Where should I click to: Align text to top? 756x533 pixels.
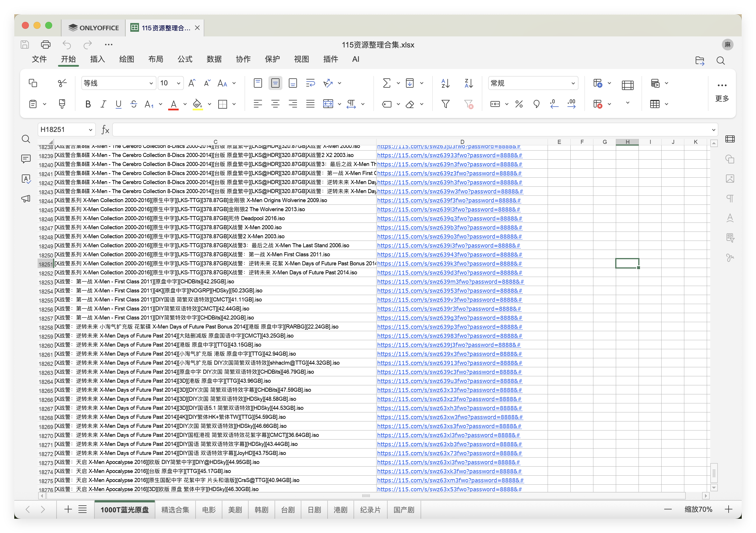coord(258,83)
